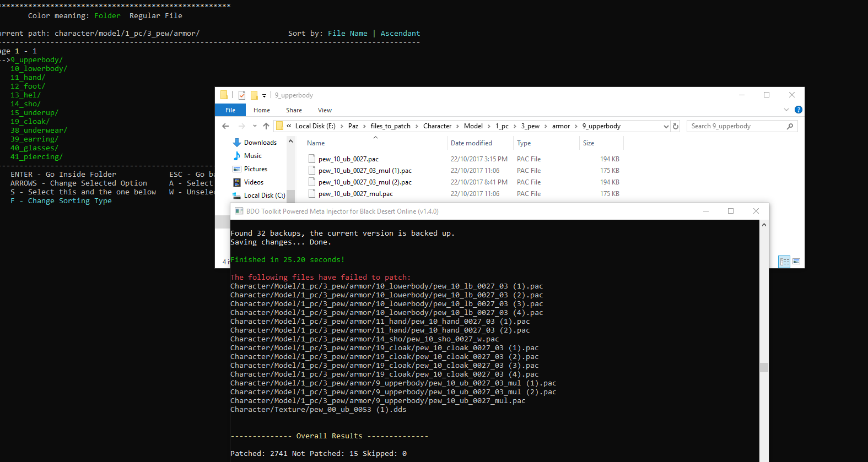
Task: Click the Properties quick access icon
Action: pos(242,95)
